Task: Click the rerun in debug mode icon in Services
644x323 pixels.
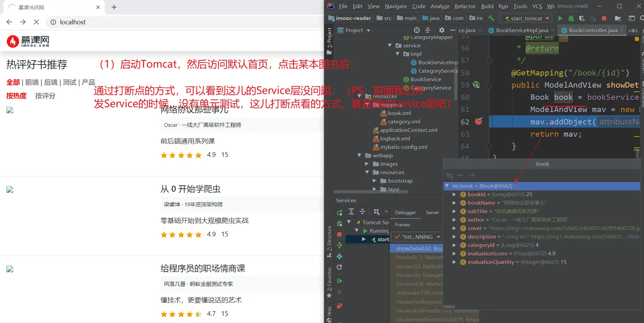Action: point(339,223)
